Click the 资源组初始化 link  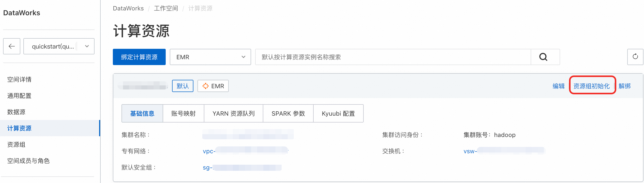click(x=591, y=86)
